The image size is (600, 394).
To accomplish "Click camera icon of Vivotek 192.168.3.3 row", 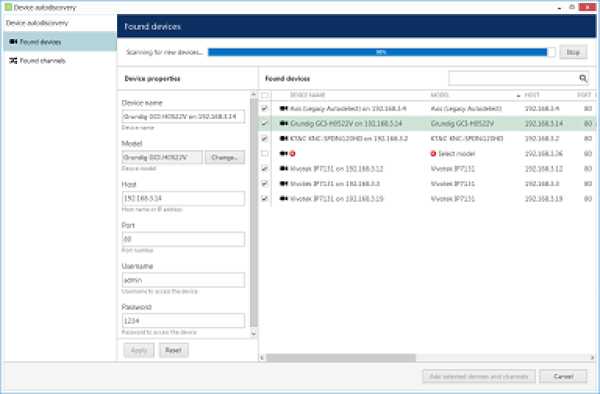I will coord(284,184).
